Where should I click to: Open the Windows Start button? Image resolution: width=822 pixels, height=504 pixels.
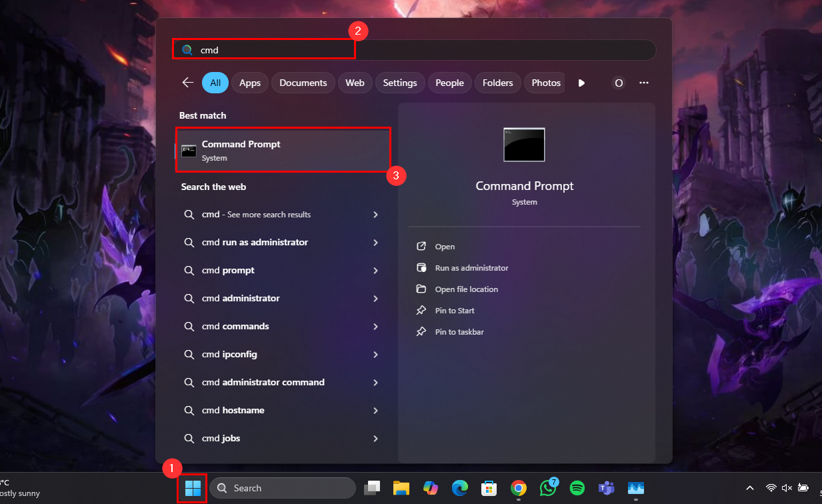click(x=193, y=488)
